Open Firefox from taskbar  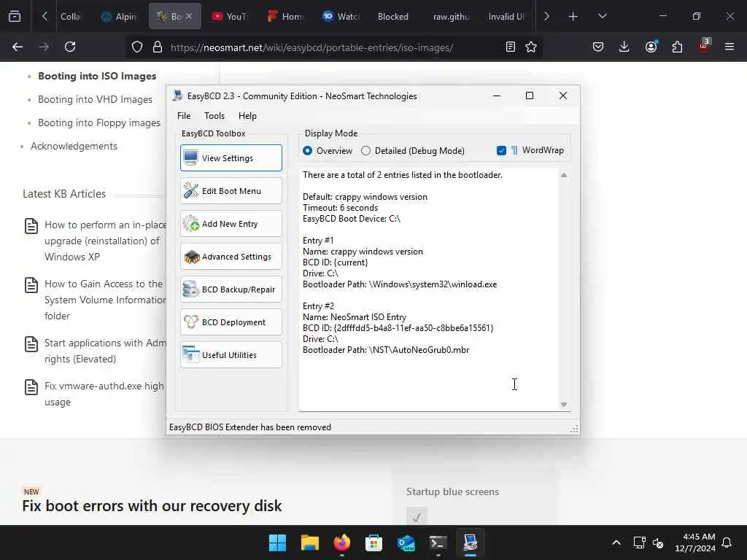(x=341, y=542)
